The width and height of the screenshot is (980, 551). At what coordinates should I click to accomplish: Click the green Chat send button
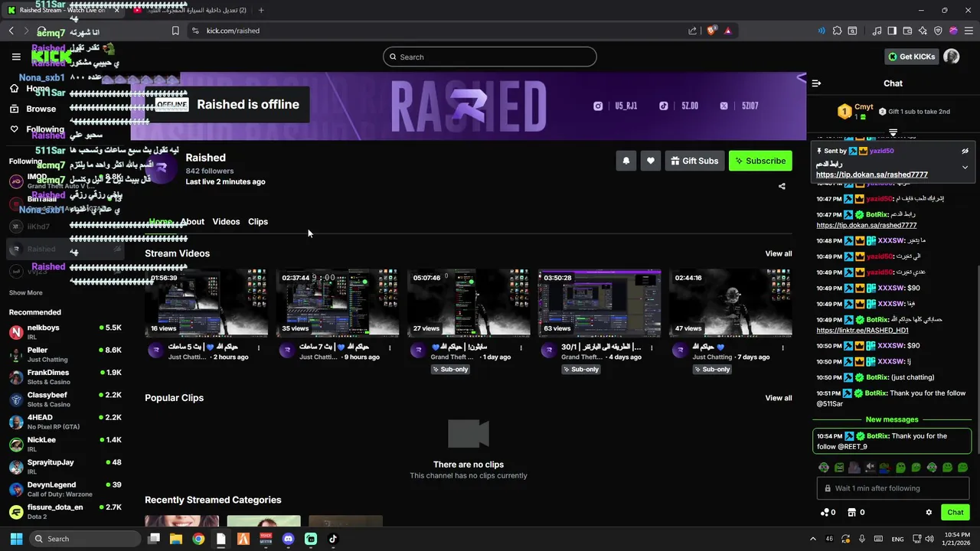pos(955,513)
